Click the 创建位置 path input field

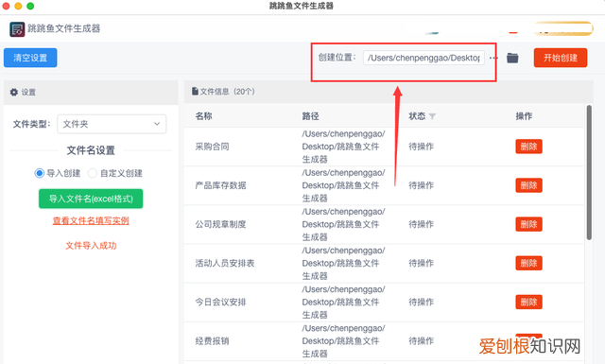(423, 58)
